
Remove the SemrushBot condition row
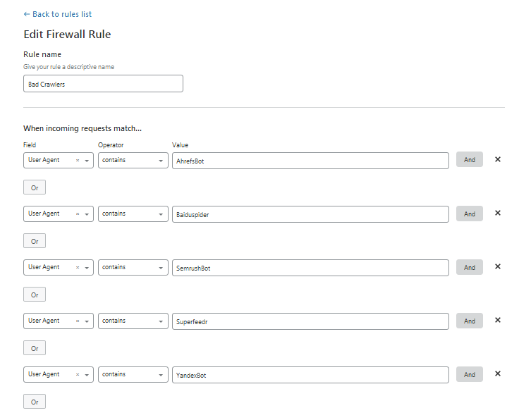(497, 267)
